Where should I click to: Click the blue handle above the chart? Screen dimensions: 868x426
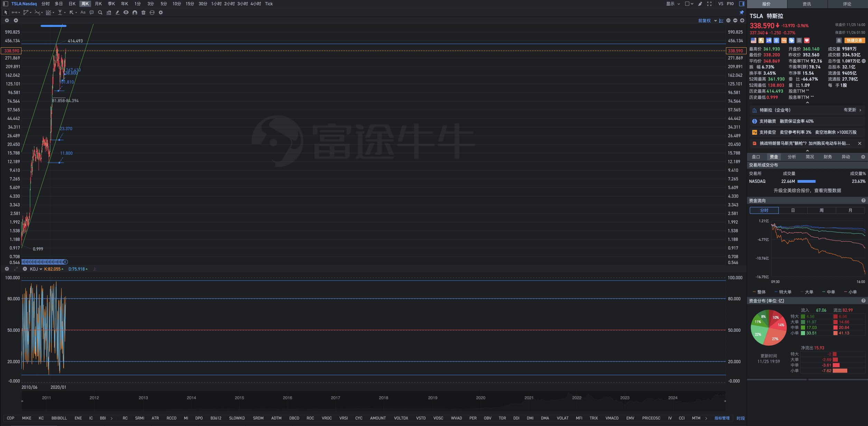[54, 26]
